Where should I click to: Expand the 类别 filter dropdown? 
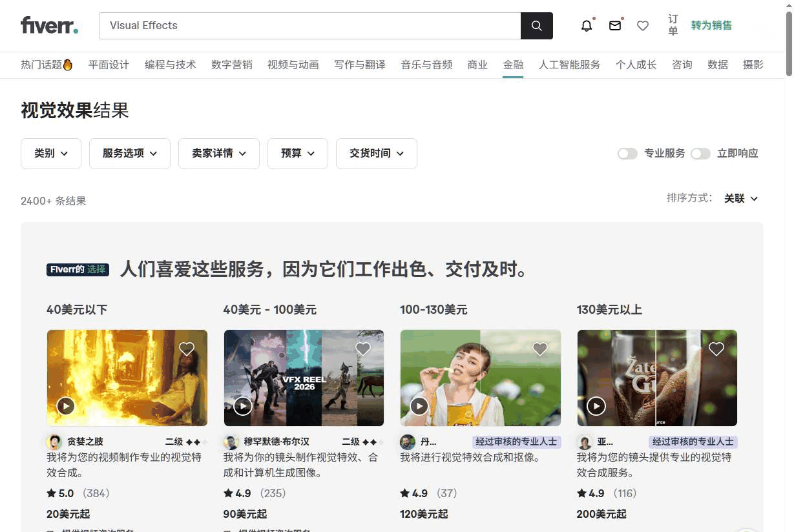coord(51,154)
